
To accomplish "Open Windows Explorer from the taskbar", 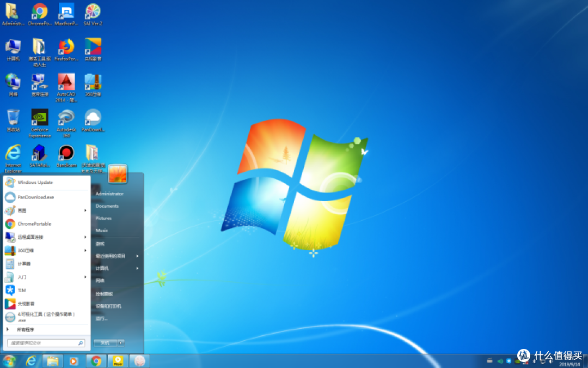I will click(52, 361).
